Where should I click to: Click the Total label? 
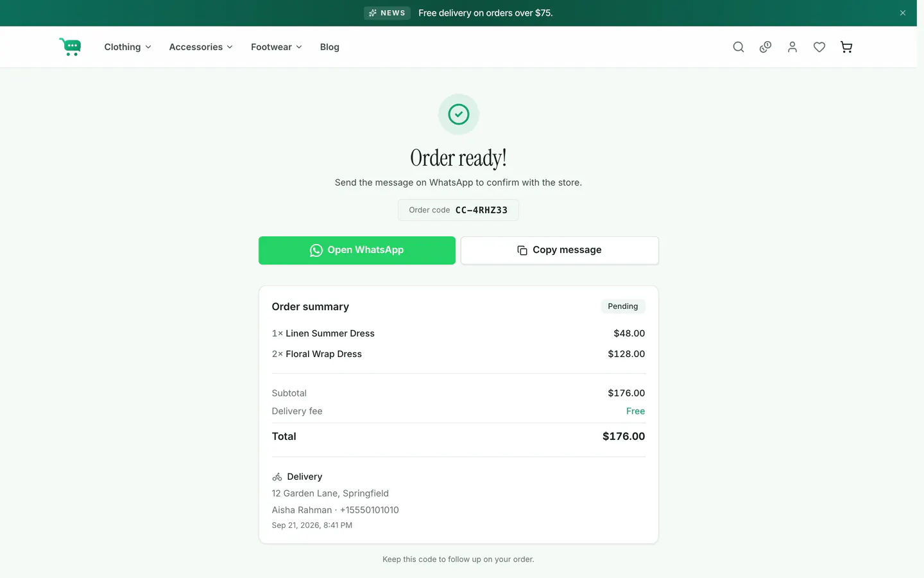pos(284,437)
